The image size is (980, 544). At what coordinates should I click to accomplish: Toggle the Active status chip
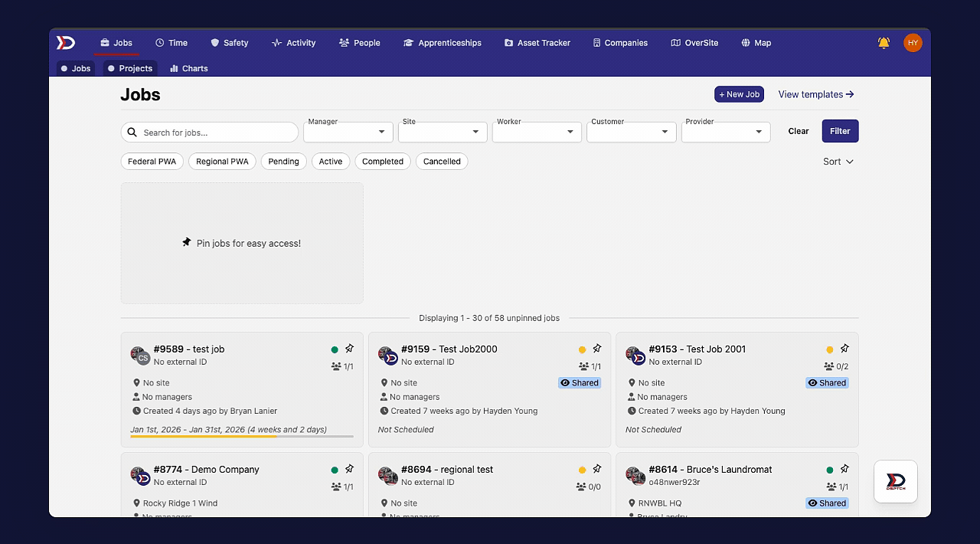pyautogui.click(x=331, y=162)
